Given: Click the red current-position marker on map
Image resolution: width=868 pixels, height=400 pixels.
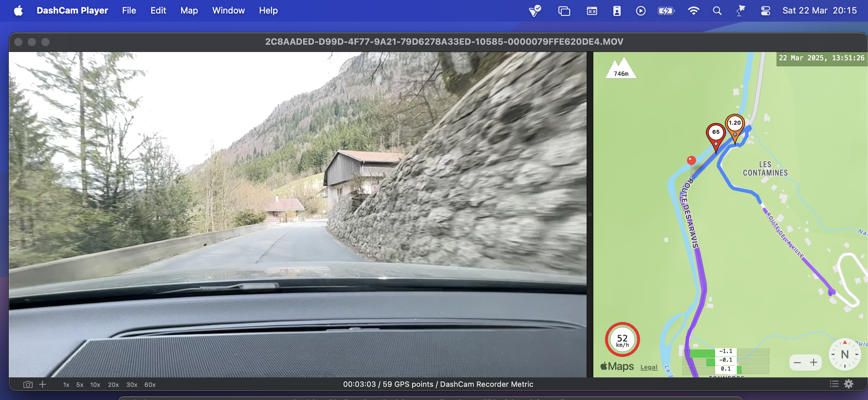Looking at the screenshot, I should coord(691,160).
